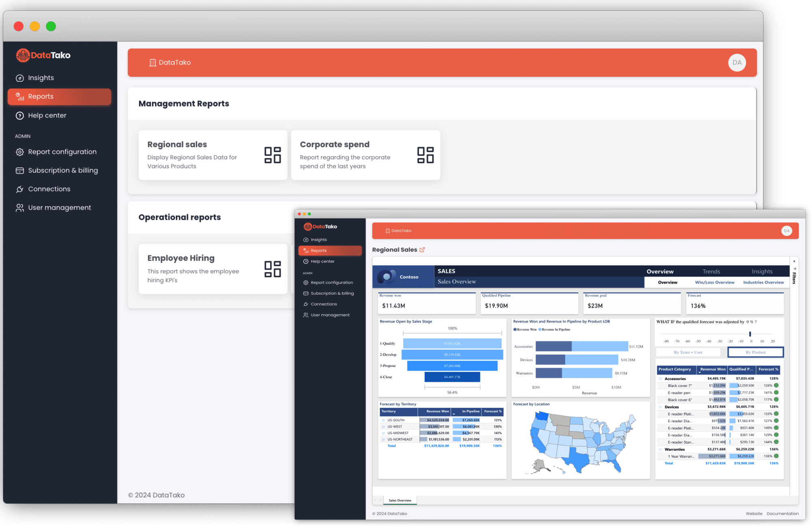Click the DA profile avatar

pos(737,62)
